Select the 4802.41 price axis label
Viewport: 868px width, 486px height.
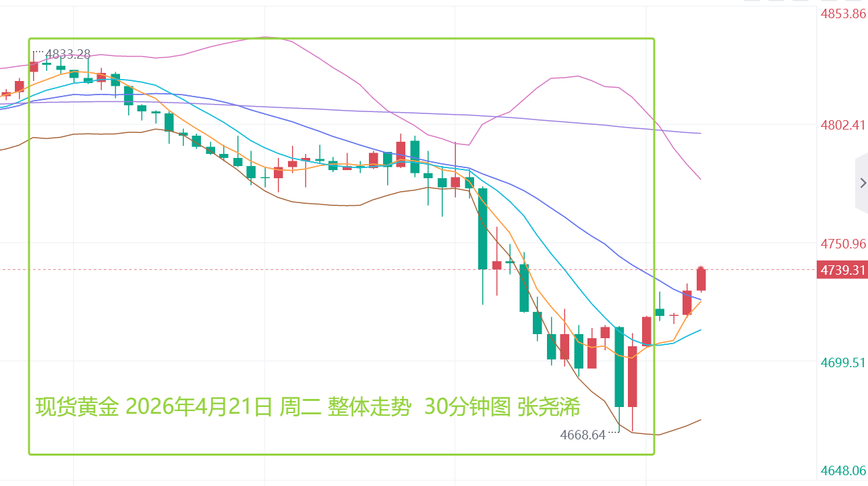[x=842, y=125]
